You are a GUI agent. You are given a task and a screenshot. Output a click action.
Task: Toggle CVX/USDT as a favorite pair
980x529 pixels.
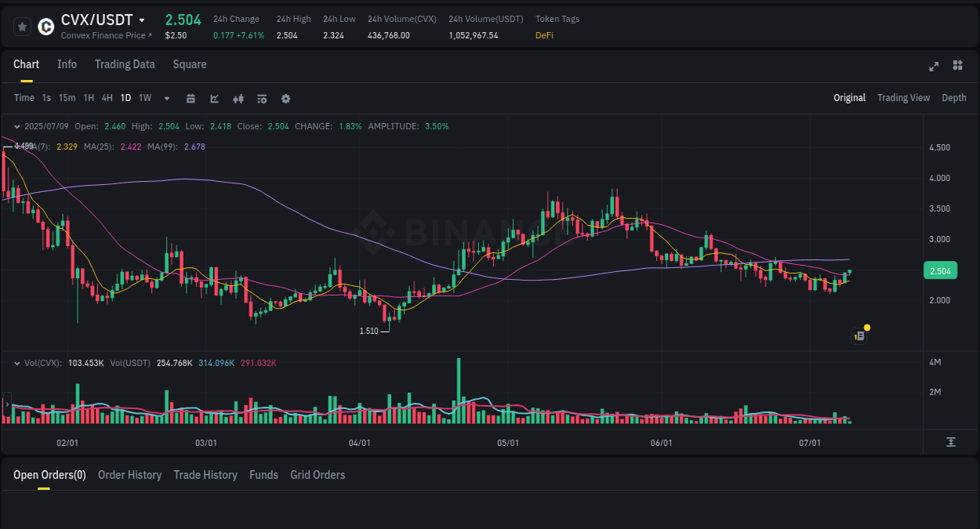22,27
